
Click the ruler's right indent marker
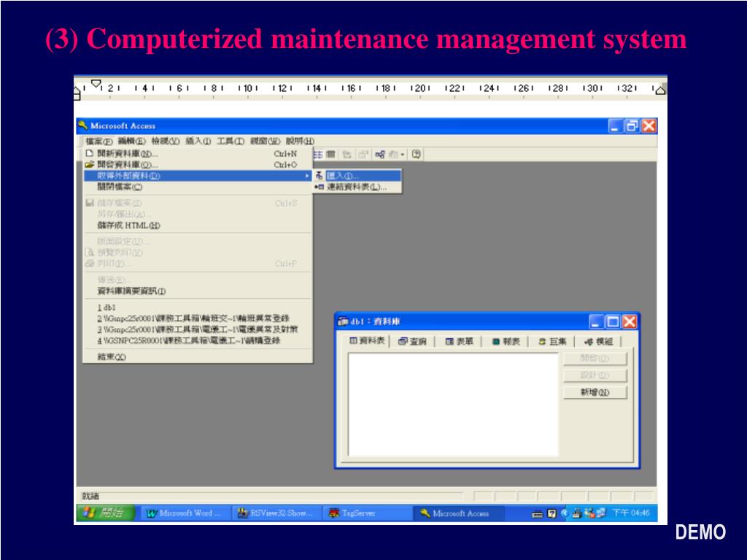(x=660, y=90)
